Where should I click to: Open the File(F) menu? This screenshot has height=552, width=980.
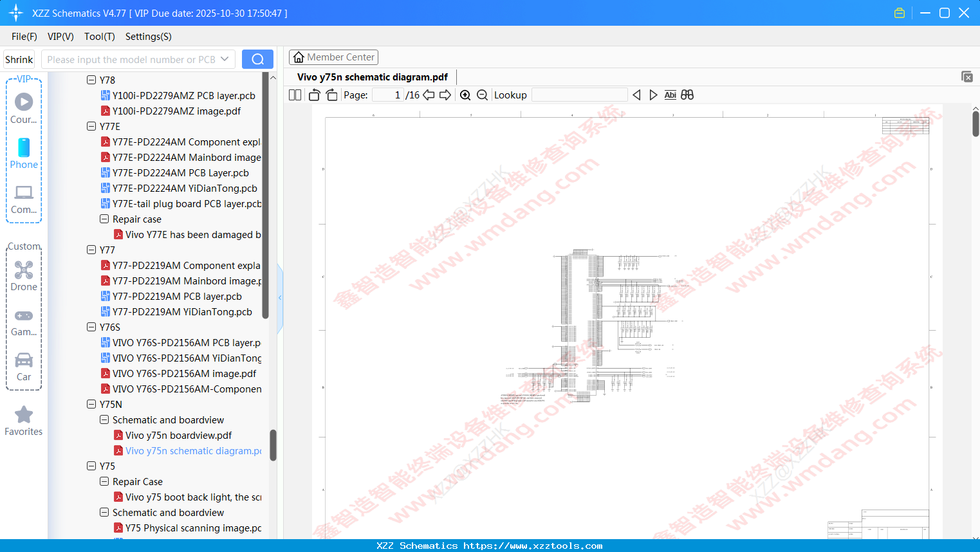(24, 37)
